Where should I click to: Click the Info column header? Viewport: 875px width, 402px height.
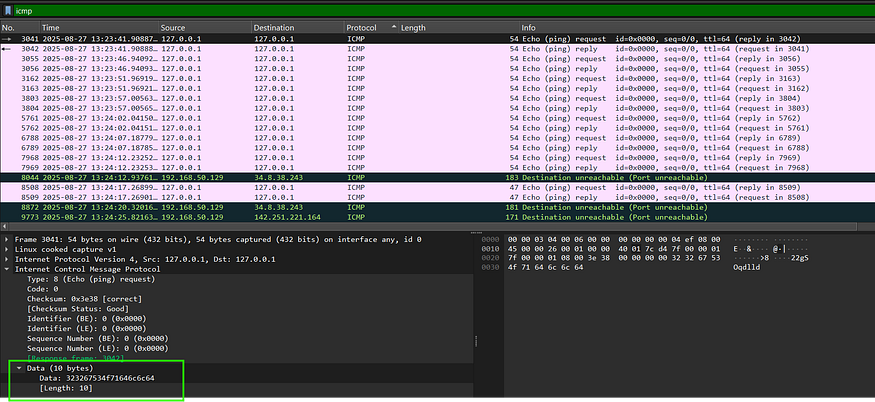click(697, 27)
